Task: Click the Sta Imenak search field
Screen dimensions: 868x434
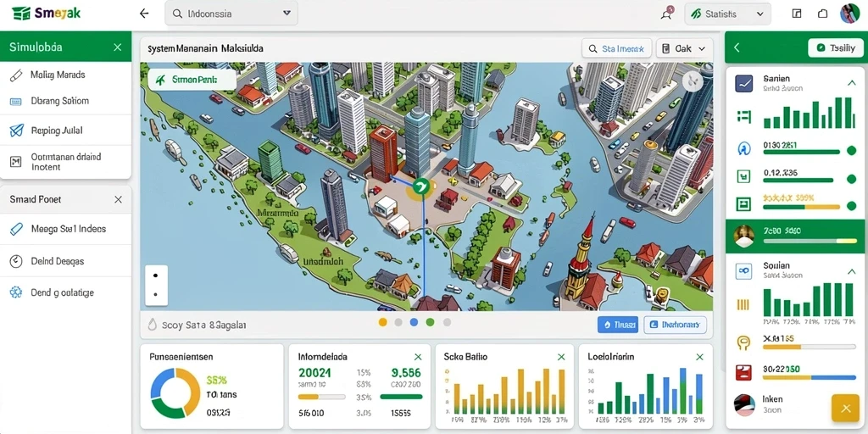Action: click(617, 48)
